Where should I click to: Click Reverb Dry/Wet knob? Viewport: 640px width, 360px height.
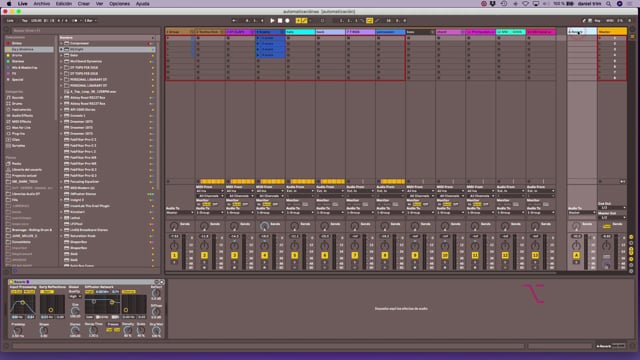coord(156,331)
